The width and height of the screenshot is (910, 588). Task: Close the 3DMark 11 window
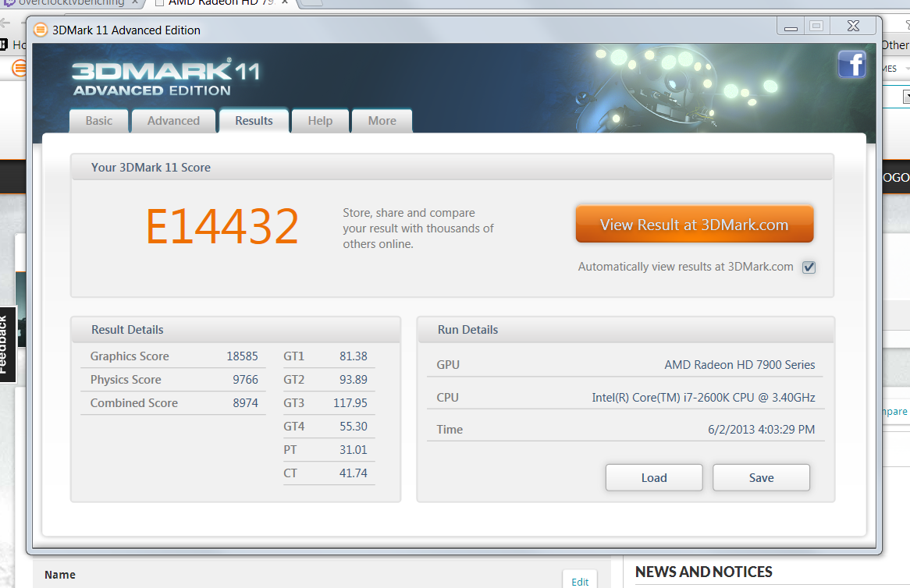[x=853, y=26]
